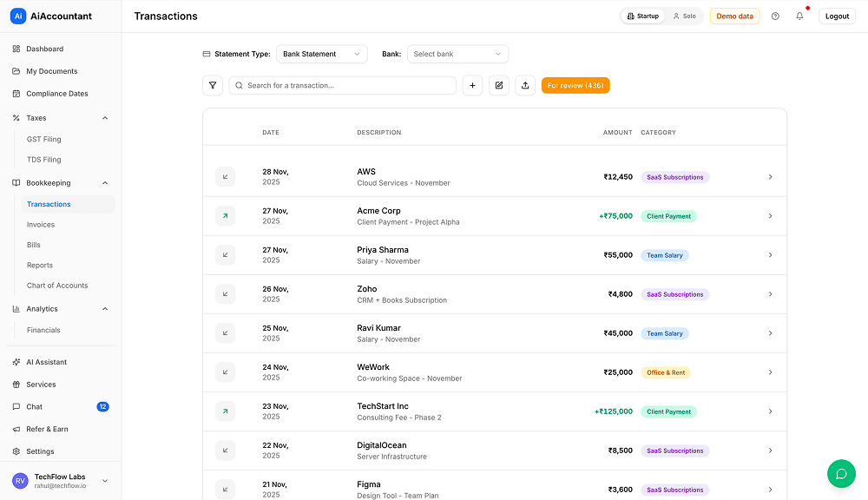Open Bills page

pyautogui.click(x=34, y=245)
